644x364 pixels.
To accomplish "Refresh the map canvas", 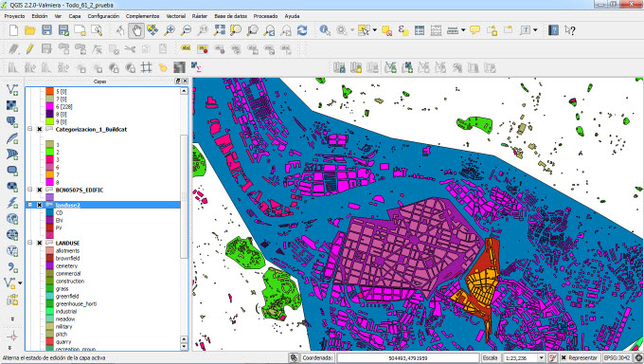I will tap(302, 30).
